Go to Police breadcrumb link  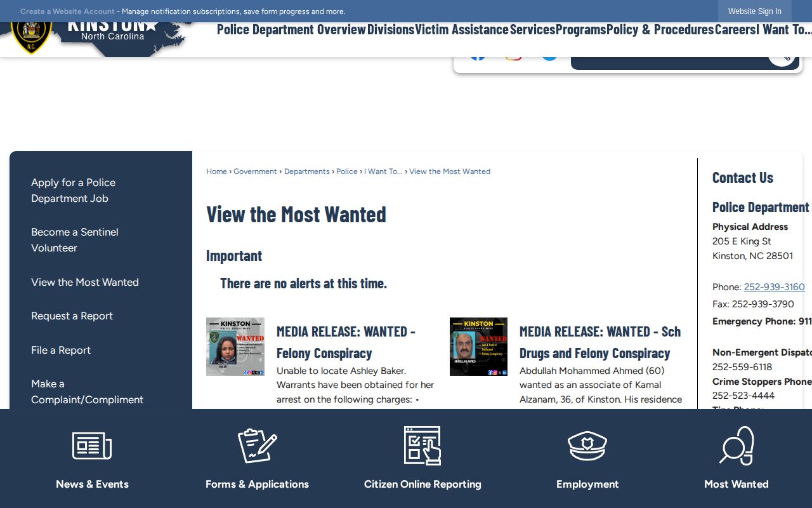coord(347,171)
